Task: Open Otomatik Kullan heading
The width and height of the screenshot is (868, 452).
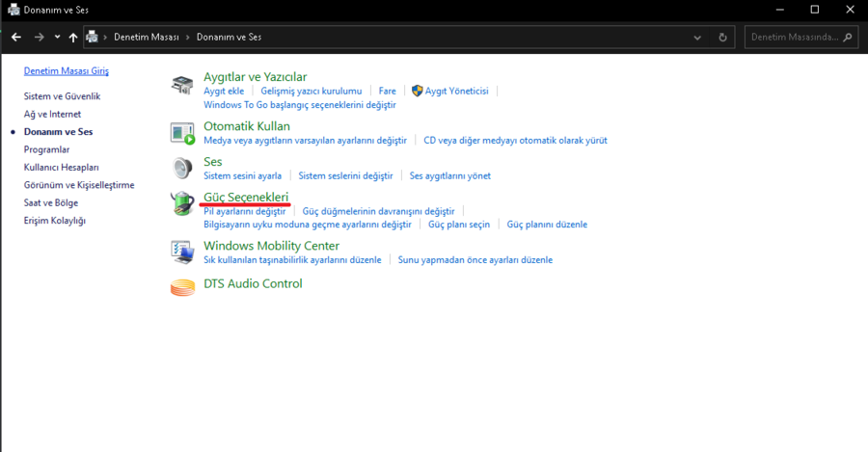Action: (247, 126)
